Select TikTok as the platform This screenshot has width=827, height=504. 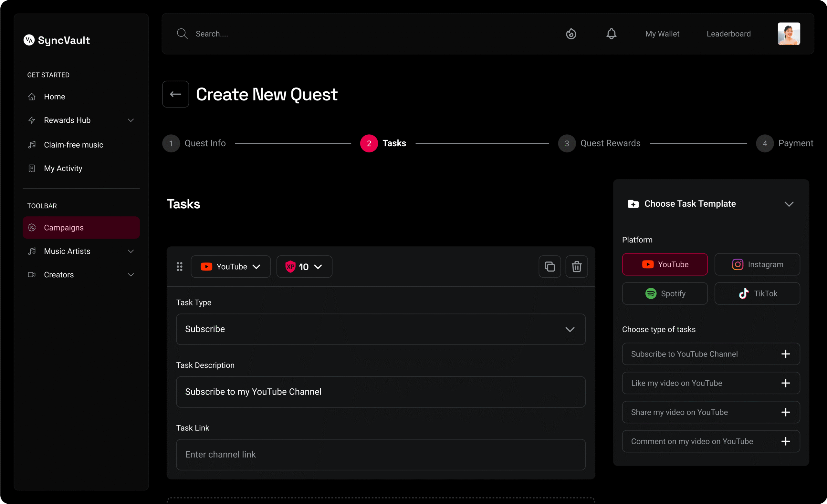pos(757,293)
